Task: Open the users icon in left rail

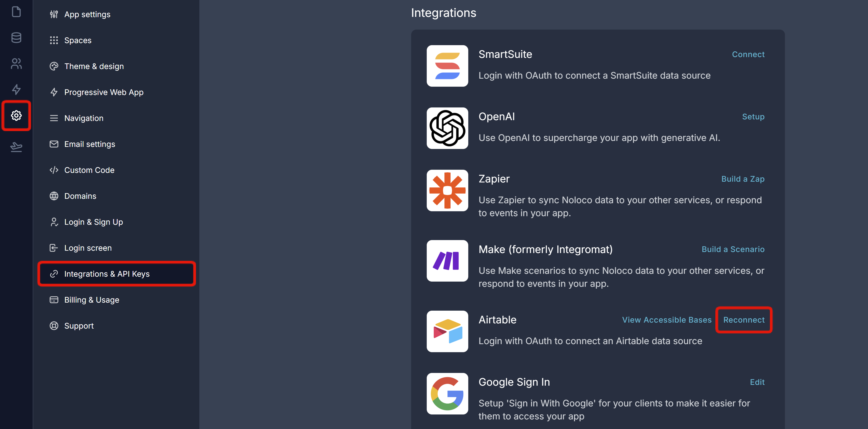Action: tap(16, 63)
